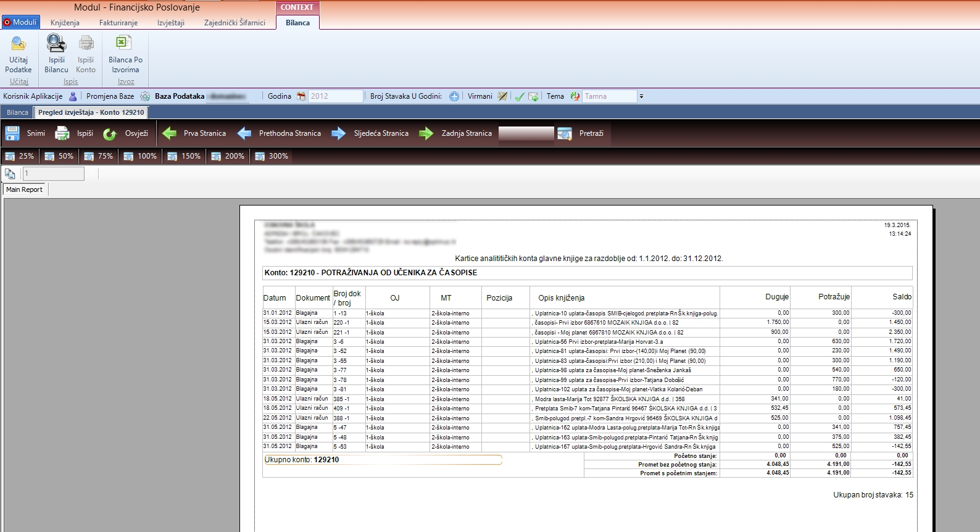Jump to Zadnja Stranica
Screen dimensions: 980x532
pos(426,133)
